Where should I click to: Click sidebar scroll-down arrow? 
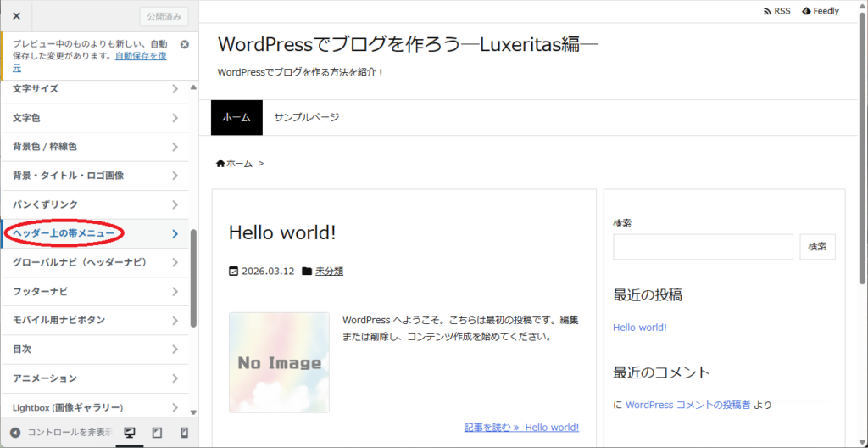(x=193, y=412)
